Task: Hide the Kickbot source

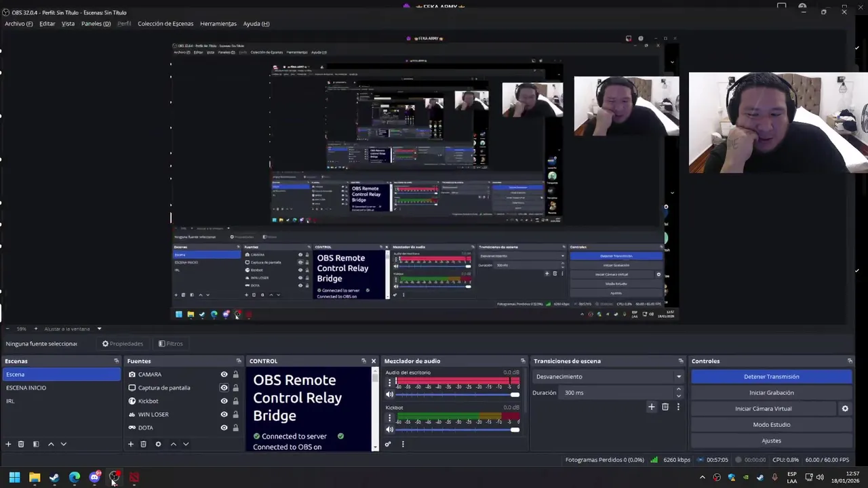Action: pos(224,401)
